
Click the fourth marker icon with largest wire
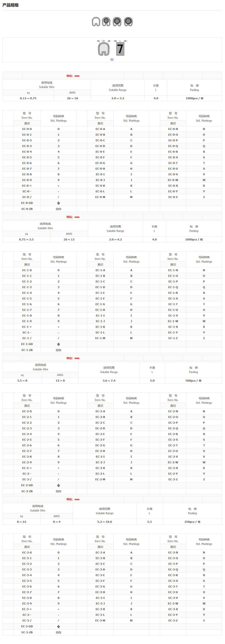point(128,22)
